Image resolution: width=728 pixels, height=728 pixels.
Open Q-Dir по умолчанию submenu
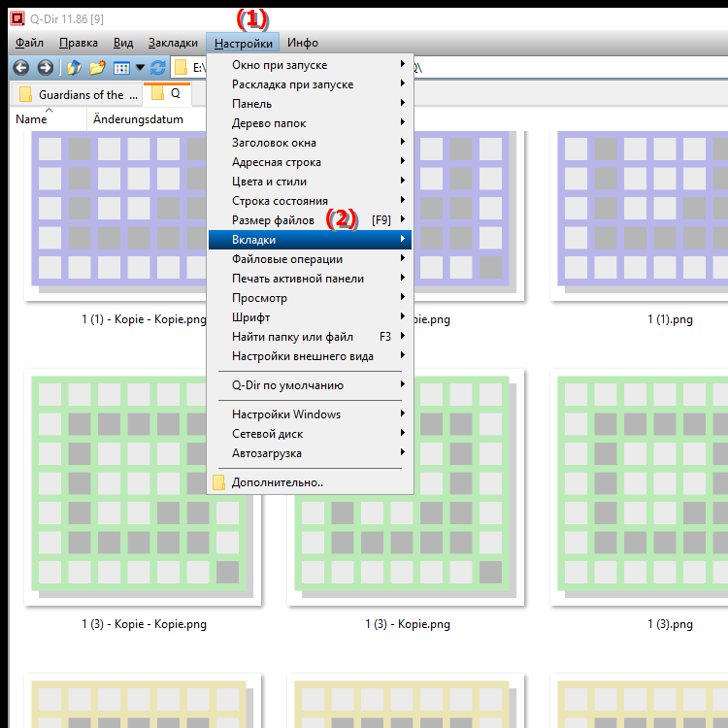tap(310, 385)
